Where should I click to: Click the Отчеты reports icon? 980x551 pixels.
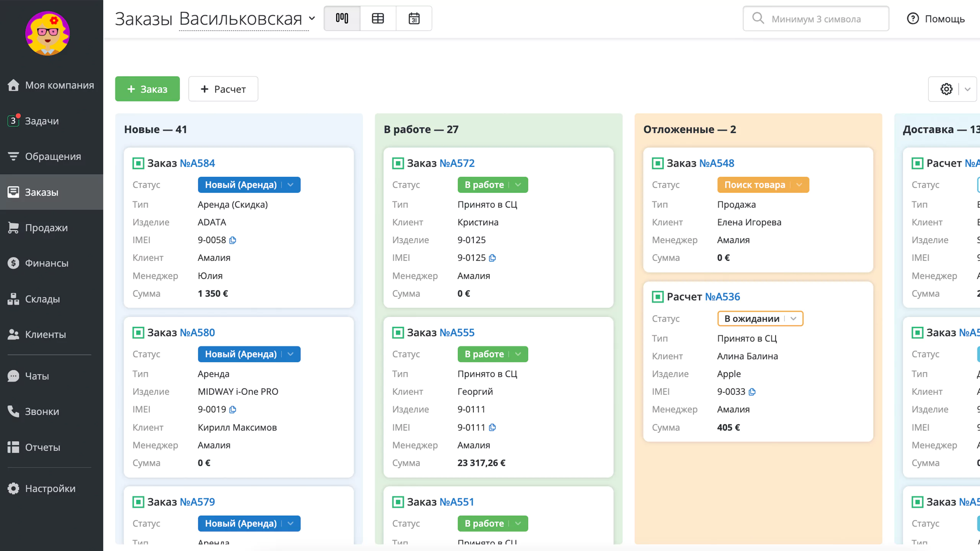tap(13, 447)
